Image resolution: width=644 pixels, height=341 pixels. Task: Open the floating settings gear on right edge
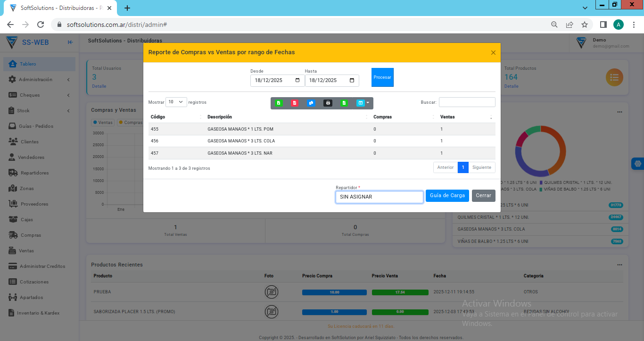[638, 164]
